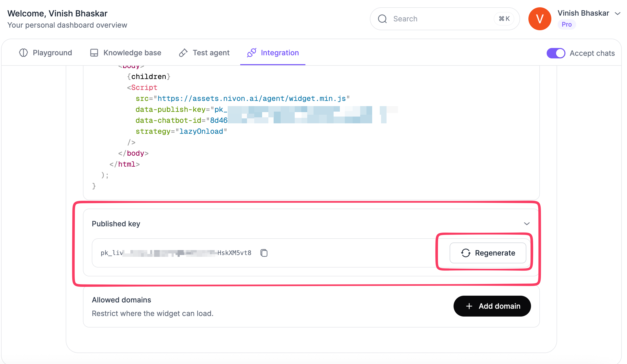Click the ⌘K shortcut badge
The height and width of the screenshot is (364, 627).
(504, 19)
